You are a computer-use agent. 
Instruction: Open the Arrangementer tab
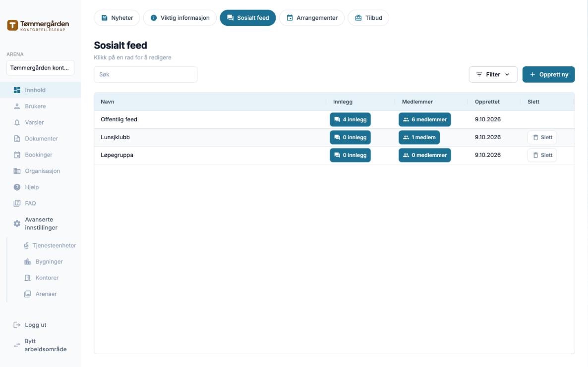(312, 18)
